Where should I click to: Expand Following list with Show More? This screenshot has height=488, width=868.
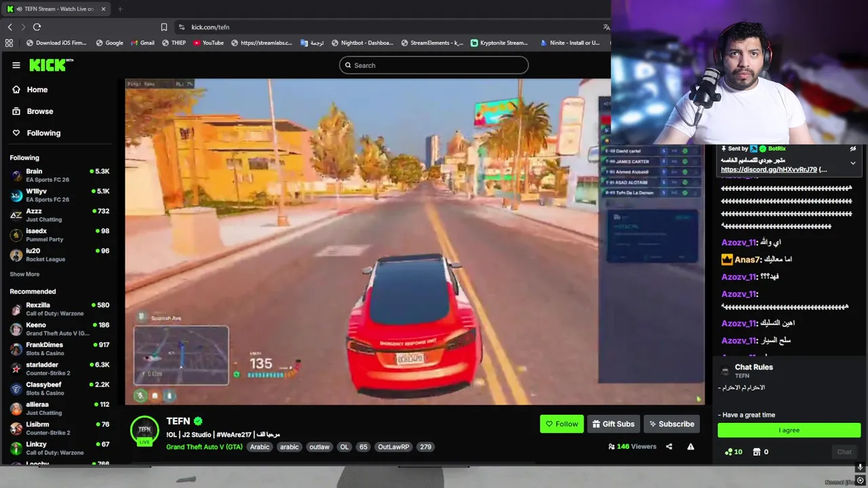[x=24, y=274]
